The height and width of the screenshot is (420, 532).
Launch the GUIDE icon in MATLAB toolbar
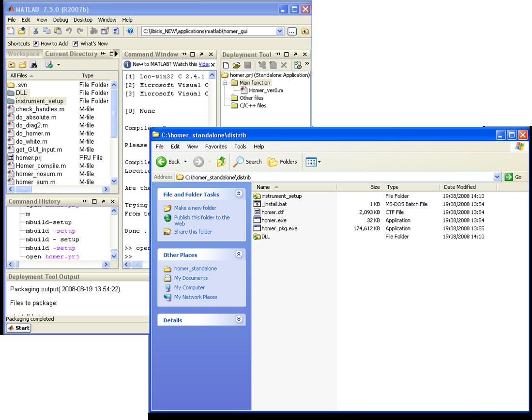(105, 31)
